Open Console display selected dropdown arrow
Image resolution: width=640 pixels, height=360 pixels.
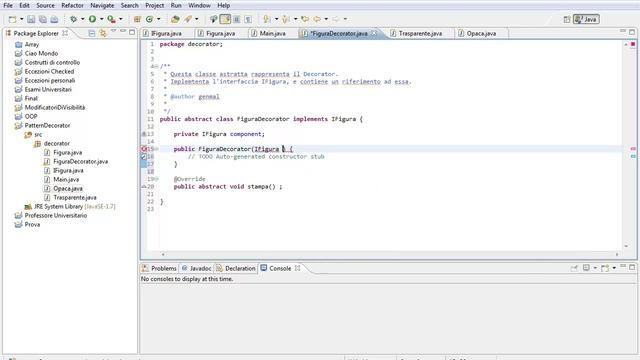tap(595, 268)
